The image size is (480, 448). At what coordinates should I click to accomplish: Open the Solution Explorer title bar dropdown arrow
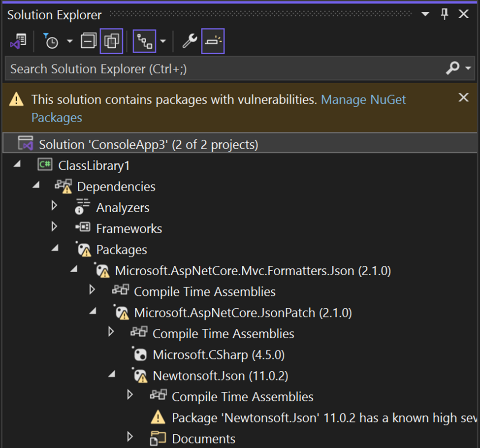tap(425, 14)
